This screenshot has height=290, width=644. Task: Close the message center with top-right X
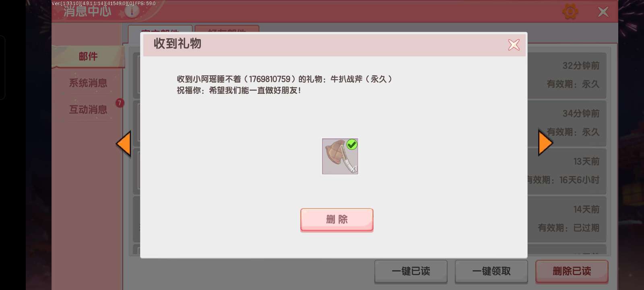[x=603, y=12]
